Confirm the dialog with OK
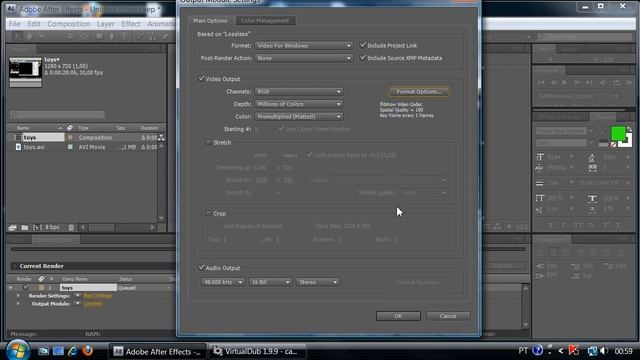The width and height of the screenshot is (640, 360). [x=398, y=316]
